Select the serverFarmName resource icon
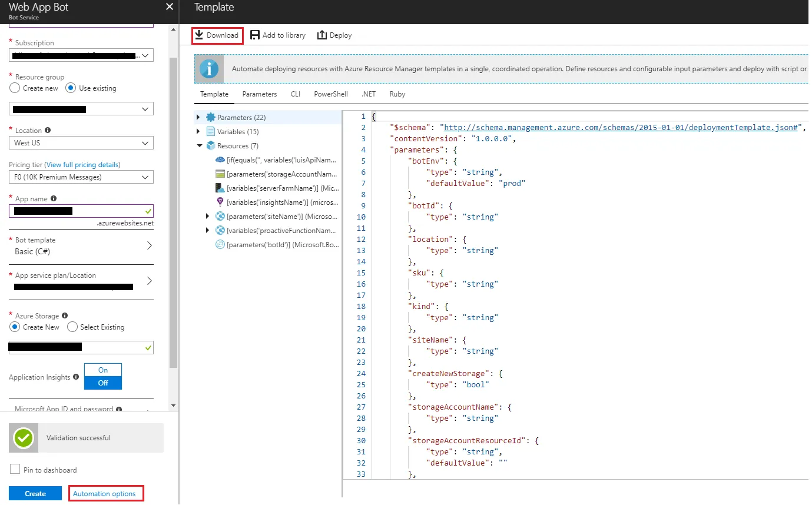 pos(220,188)
